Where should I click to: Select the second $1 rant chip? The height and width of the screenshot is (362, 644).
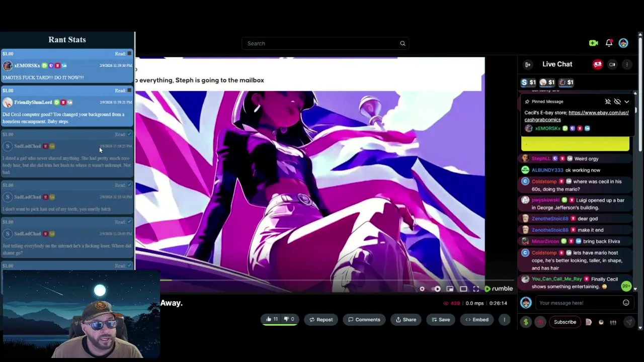tap(547, 82)
